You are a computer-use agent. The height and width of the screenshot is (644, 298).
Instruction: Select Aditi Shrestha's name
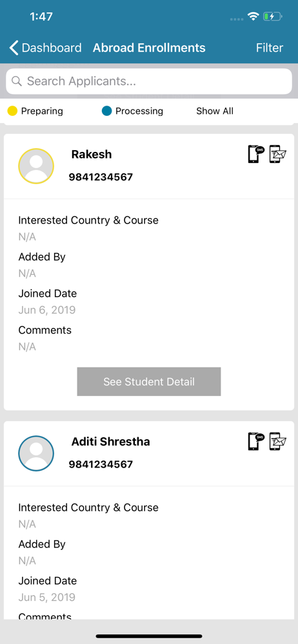coord(111,442)
